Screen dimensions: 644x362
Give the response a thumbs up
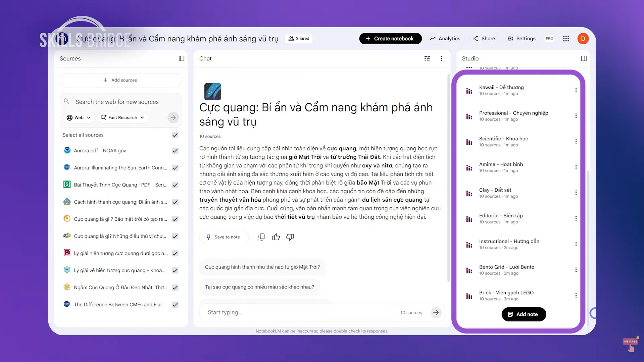(276, 237)
